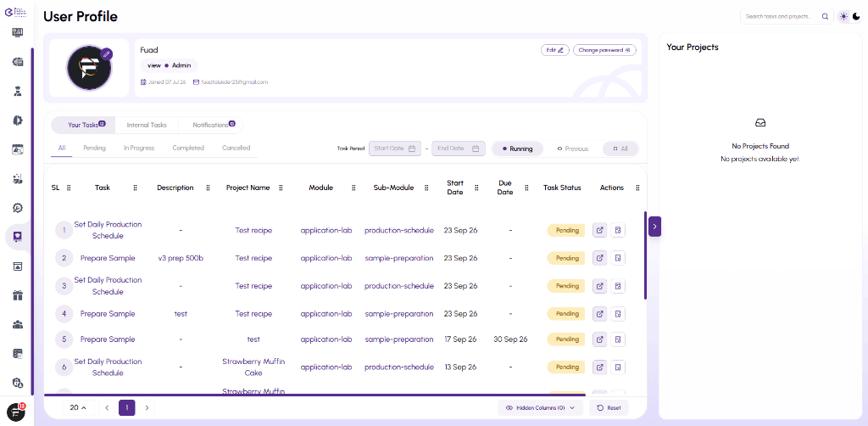868x426 pixels.
Task: Click the sidebar purple scrollbar
Action: pyautogui.click(x=32, y=221)
